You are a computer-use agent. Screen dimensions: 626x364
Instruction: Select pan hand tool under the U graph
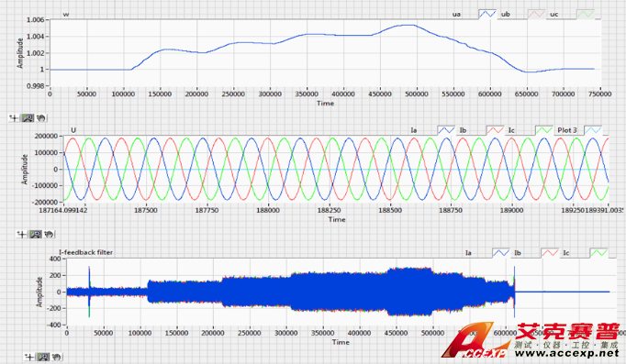(49, 235)
